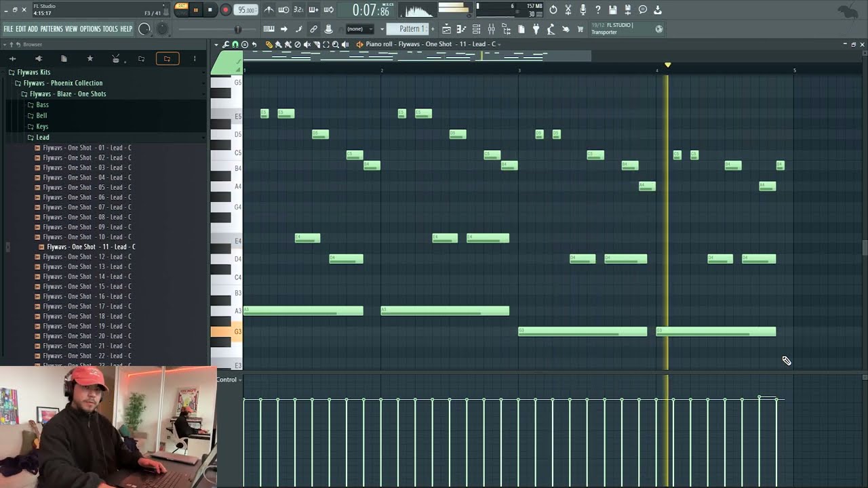
Task: Select the Zoom magnifier tool
Action: (x=336, y=45)
